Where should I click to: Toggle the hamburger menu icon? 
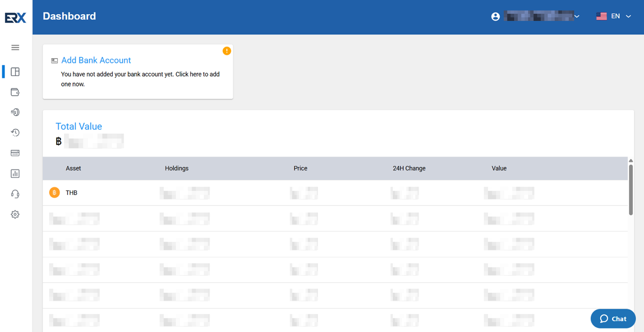[15, 47]
